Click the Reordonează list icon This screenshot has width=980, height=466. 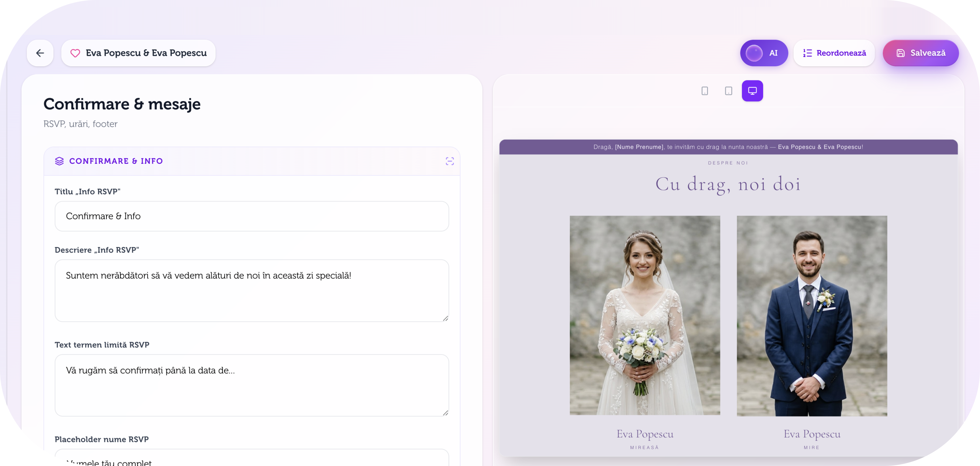pos(807,53)
